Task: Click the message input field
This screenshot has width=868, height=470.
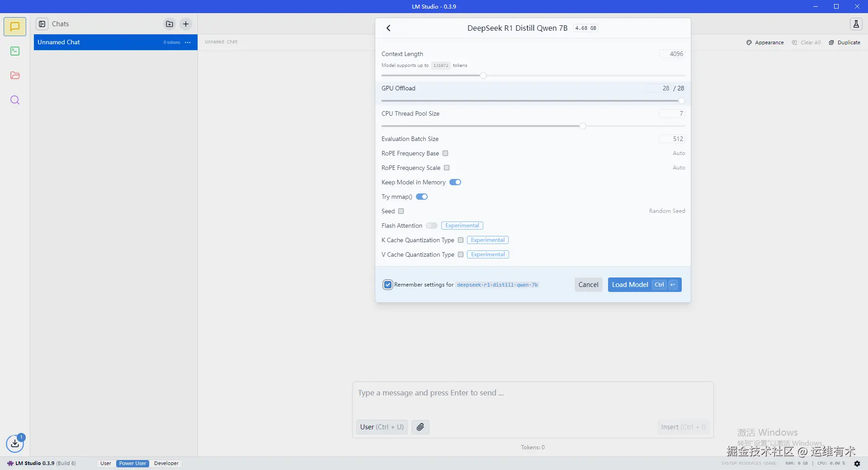Action: coord(533,393)
